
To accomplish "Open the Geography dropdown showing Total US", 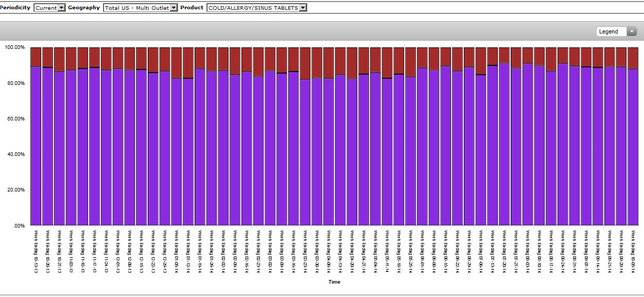I will click(x=140, y=8).
